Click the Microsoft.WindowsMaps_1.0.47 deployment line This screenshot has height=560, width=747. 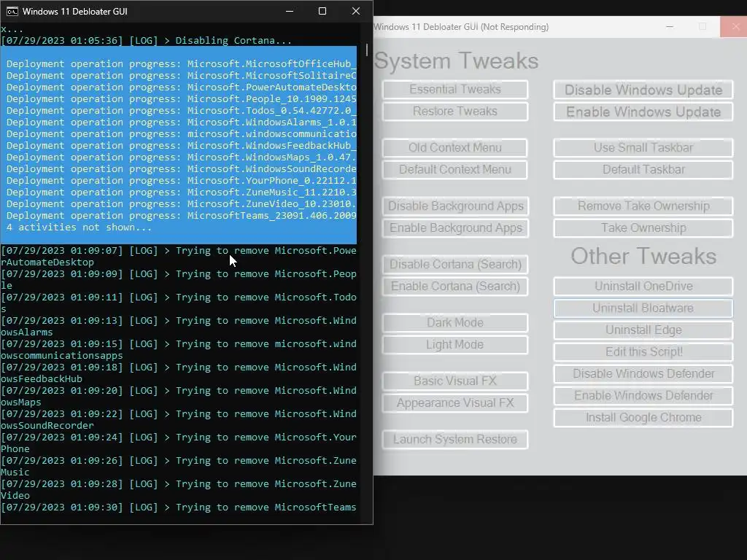pyautogui.click(x=181, y=157)
